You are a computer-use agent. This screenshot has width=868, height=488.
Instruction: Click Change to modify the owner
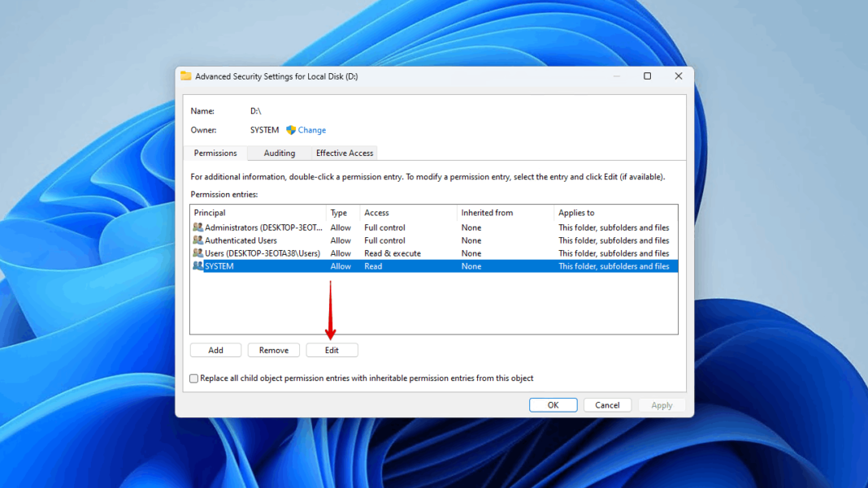(312, 130)
